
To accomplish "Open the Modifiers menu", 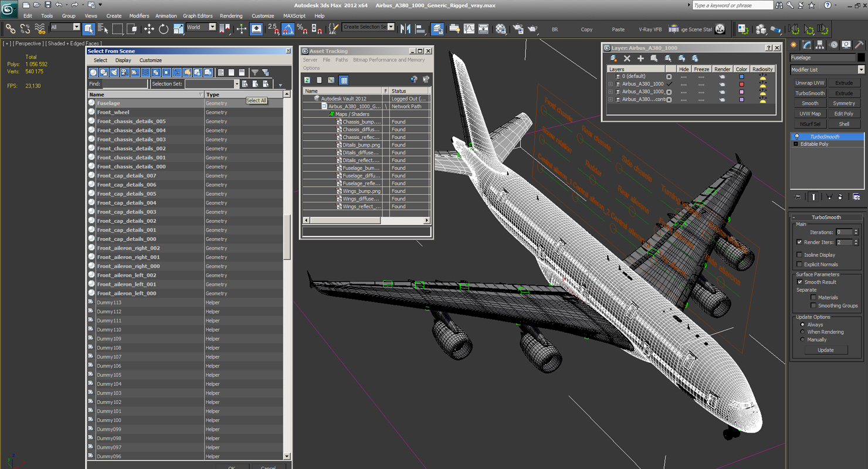I will pos(139,16).
